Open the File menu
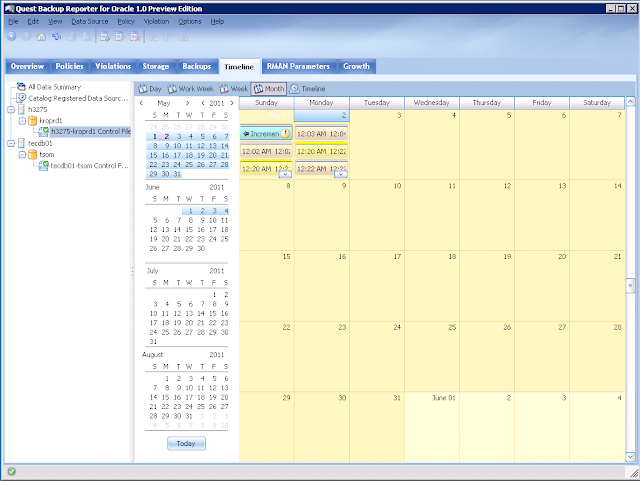 (x=13, y=21)
